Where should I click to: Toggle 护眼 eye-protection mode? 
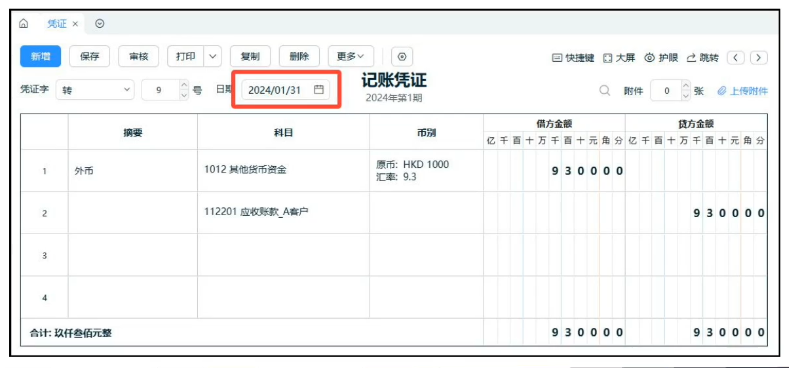click(x=661, y=58)
